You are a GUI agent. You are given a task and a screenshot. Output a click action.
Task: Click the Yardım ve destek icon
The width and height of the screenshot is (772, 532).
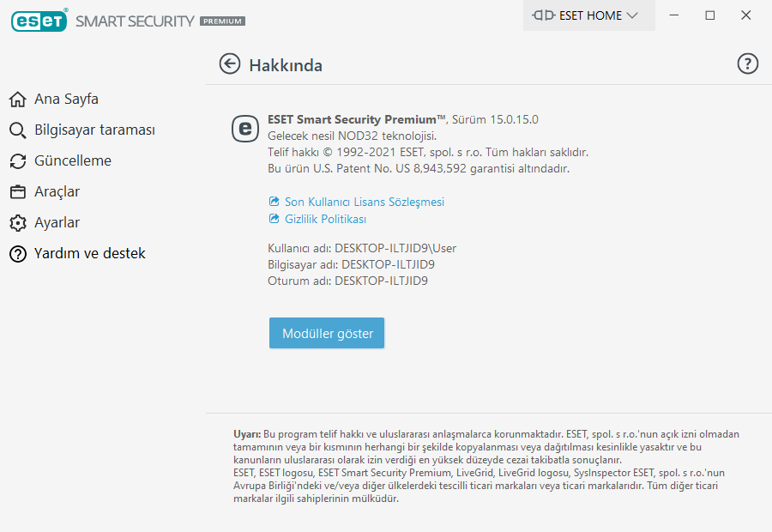pyautogui.click(x=17, y=254)
